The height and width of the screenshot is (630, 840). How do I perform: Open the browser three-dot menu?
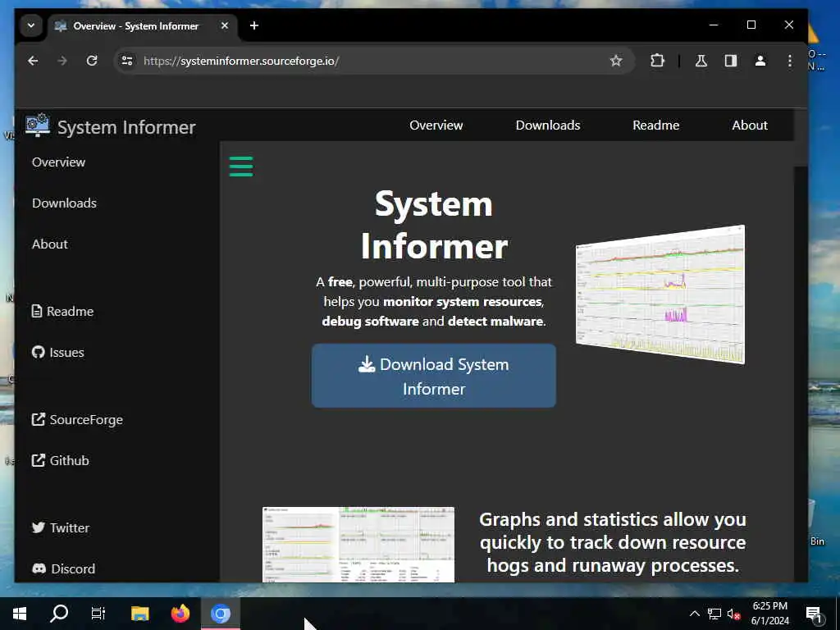tap(790, 61)
